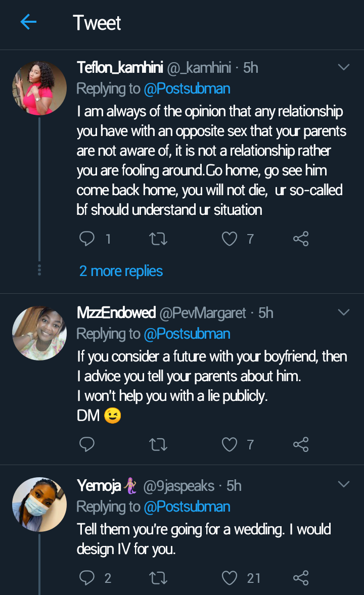
Task: Open Yemoja's profile avatar
Action: point(39,504)
